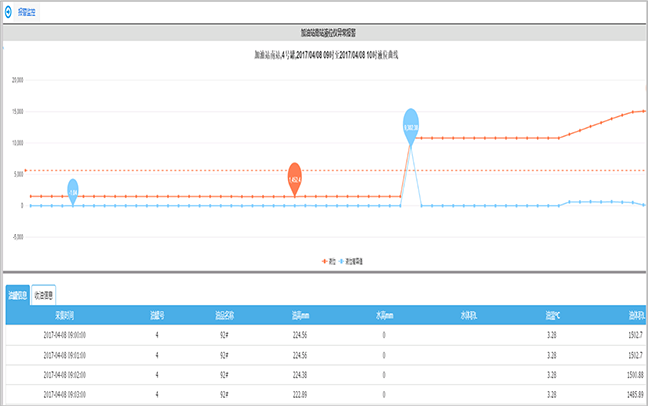Switch to the 油罐信息 tab
The image size is (648, 406).
click(x=16, y=295)
